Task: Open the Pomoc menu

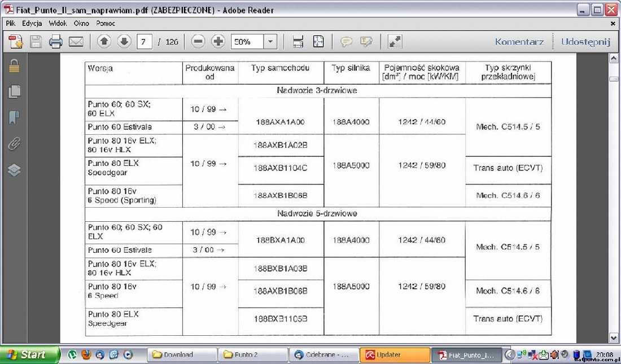Action: coord(106,23)
